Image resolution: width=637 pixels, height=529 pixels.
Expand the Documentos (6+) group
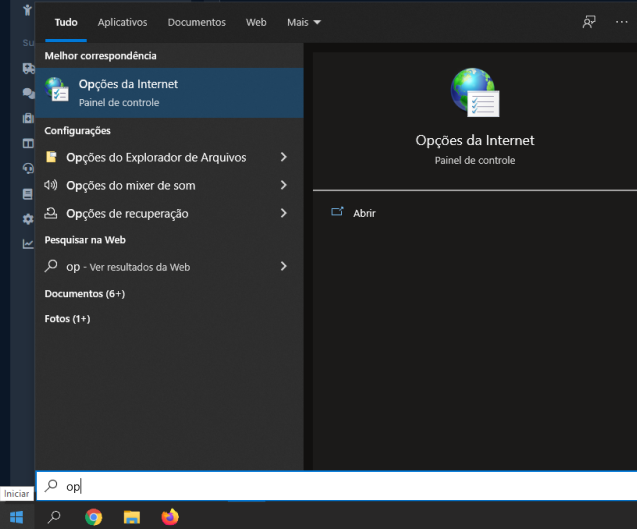pyautogui.click(x=84, y=293)
